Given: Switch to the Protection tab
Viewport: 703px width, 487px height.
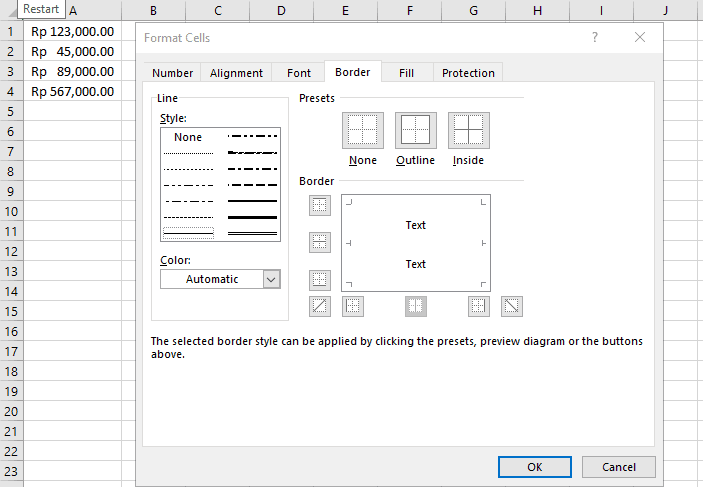Looking at the screenshot, I should pos(468,73).
